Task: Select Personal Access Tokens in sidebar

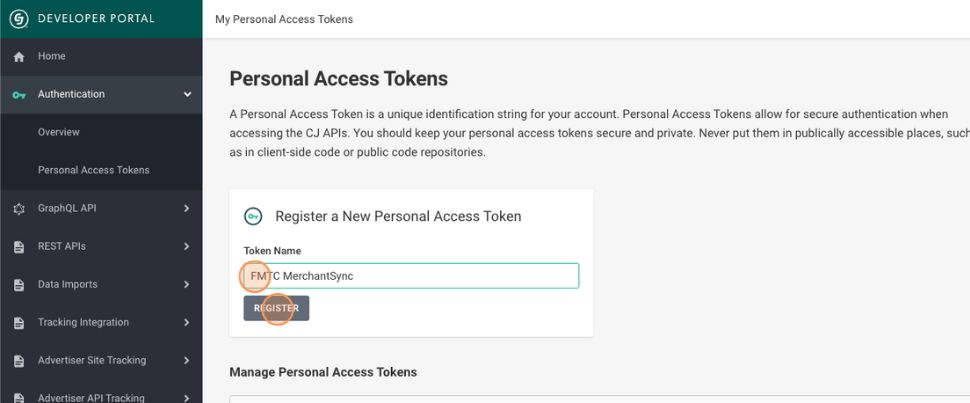Action: [x=93, y=170]
